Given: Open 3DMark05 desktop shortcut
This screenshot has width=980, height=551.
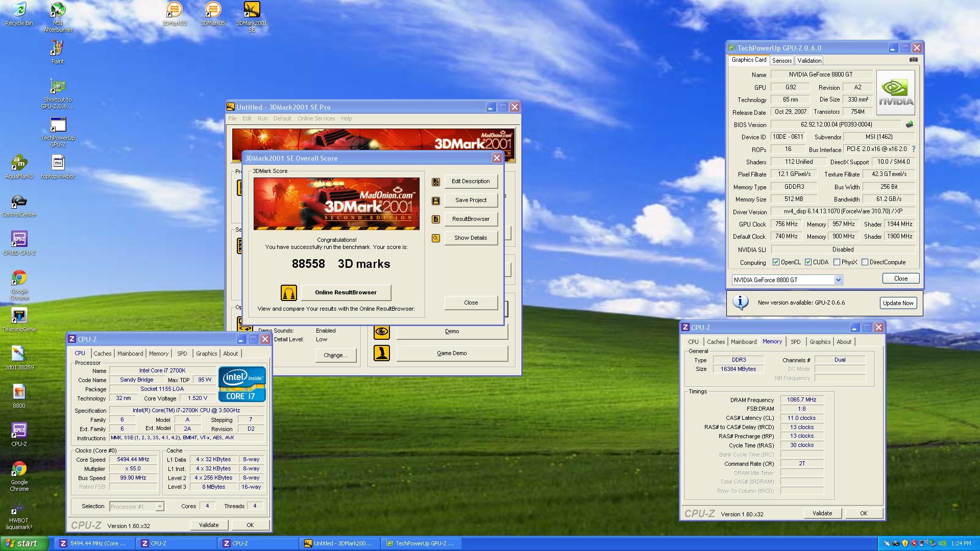Looking at the screenshot, I should (x=213, y=14).
